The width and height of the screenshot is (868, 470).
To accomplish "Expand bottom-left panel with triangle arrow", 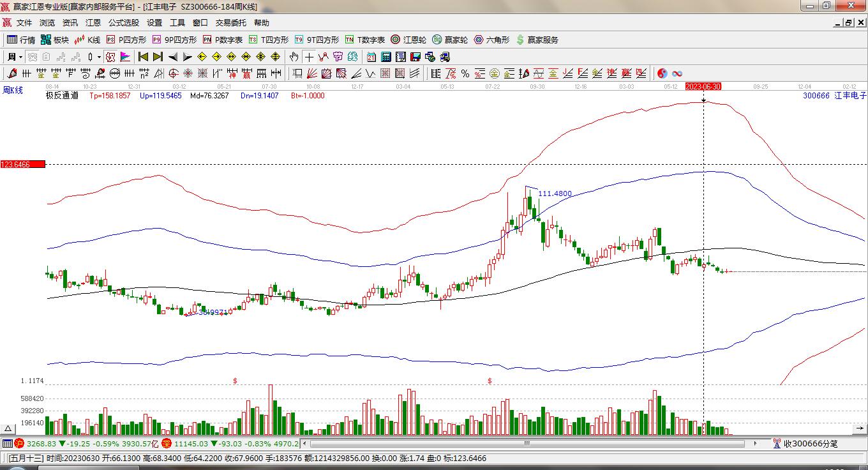I will click(8, 428).
